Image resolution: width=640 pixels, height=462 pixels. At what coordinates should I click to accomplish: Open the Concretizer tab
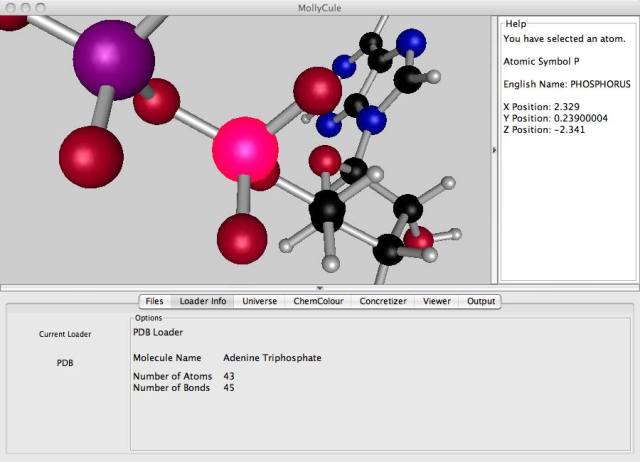point(383,301)
